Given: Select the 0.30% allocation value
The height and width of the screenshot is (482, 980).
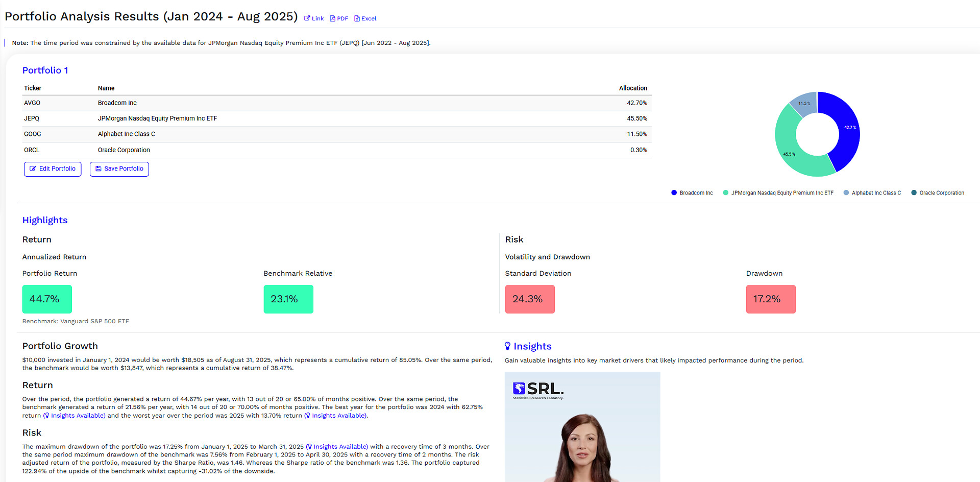Looking at the screenshot, I should coord(639,150).
